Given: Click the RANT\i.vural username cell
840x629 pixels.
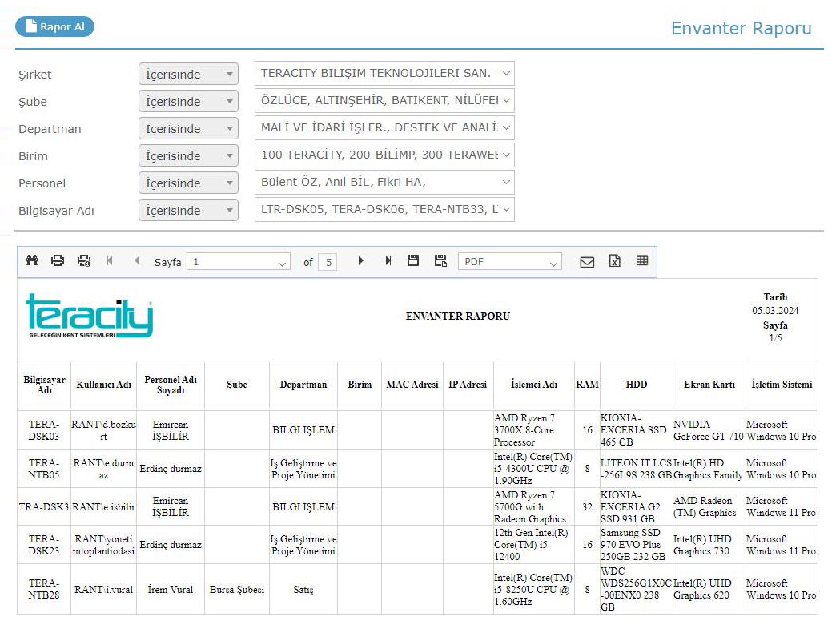Looking at the screenshot, I should pos(103,589).
